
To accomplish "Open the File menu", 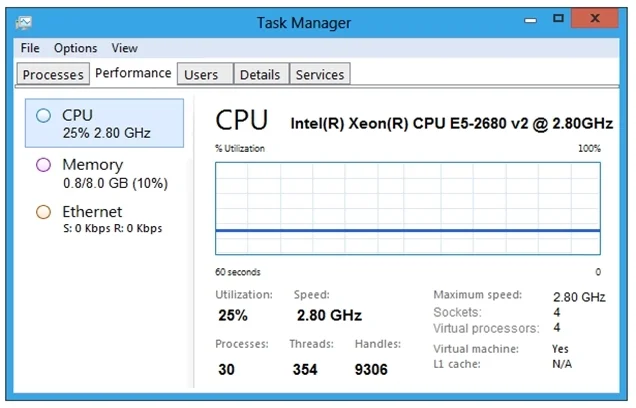I will 30,48.
